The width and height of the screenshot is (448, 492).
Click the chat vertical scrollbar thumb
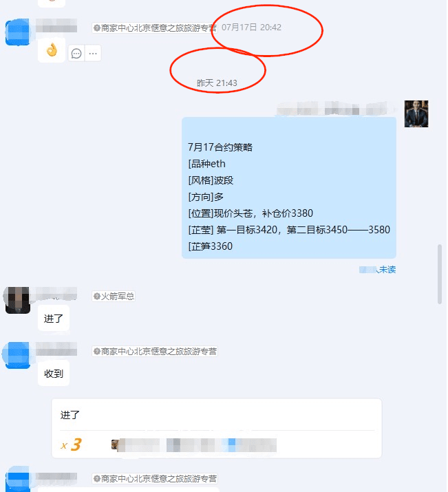point(440,274)
